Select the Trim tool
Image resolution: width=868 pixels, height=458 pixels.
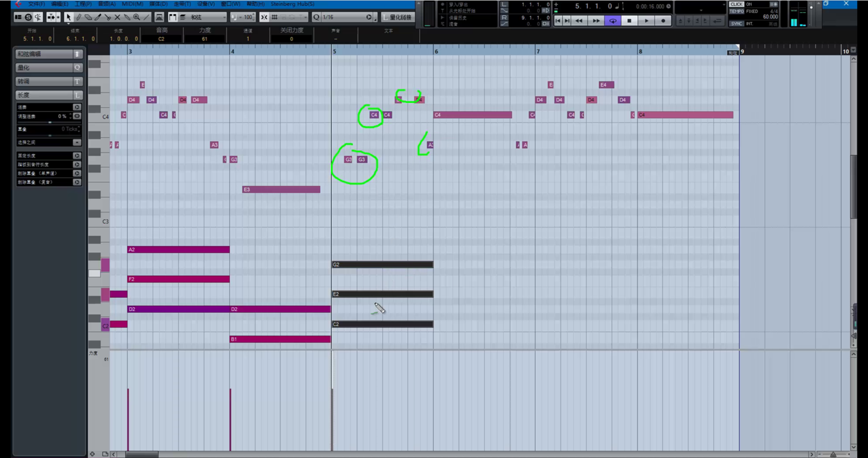[98, 17]
